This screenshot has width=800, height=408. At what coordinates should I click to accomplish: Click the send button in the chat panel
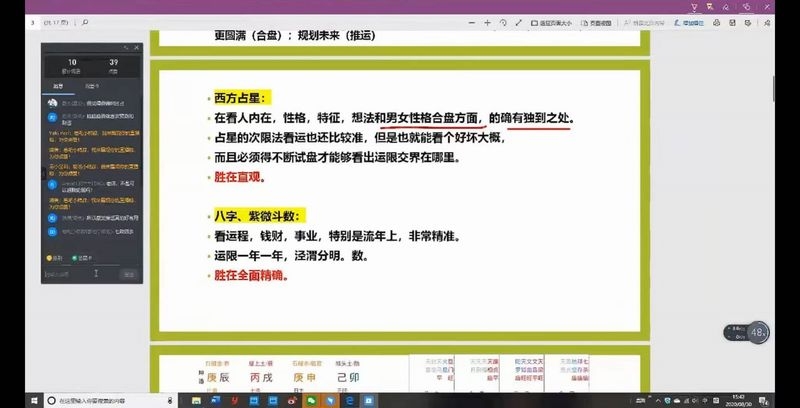(130, 274)
